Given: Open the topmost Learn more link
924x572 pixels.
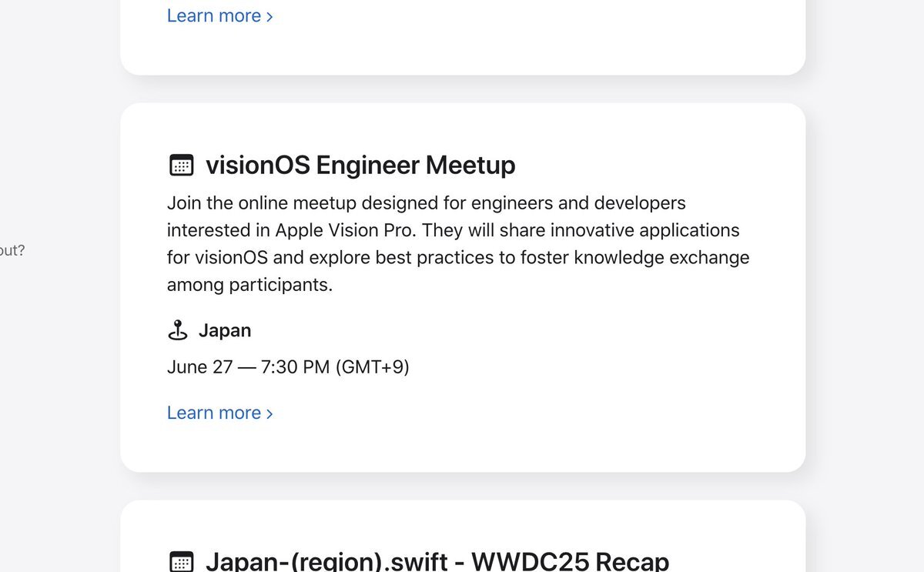Looking at the screenshot, I should tap(219, 15).
